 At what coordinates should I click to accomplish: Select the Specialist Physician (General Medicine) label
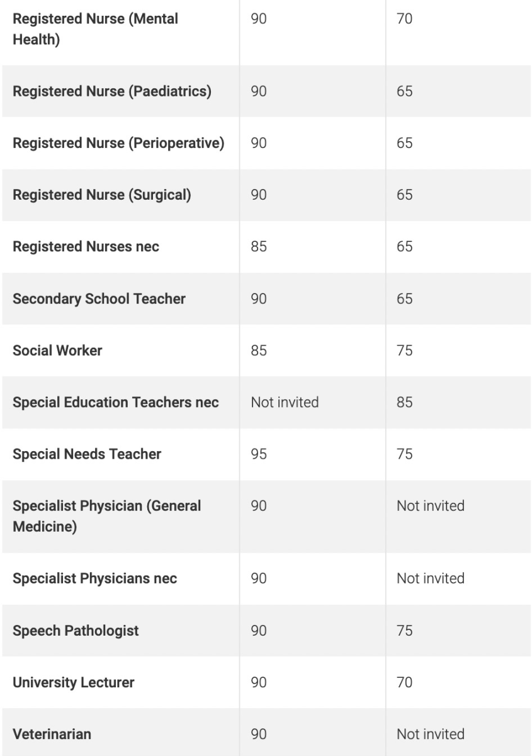tap(107, 516)
